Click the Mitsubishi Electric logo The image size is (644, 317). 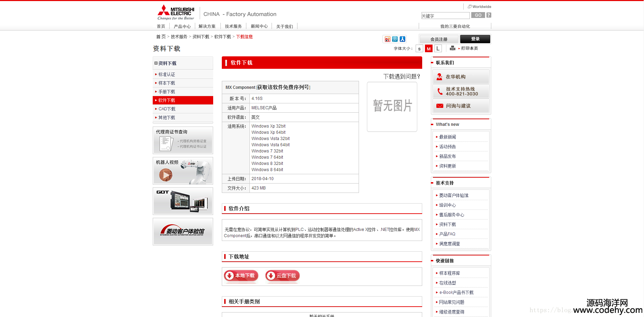click(176, 12)
